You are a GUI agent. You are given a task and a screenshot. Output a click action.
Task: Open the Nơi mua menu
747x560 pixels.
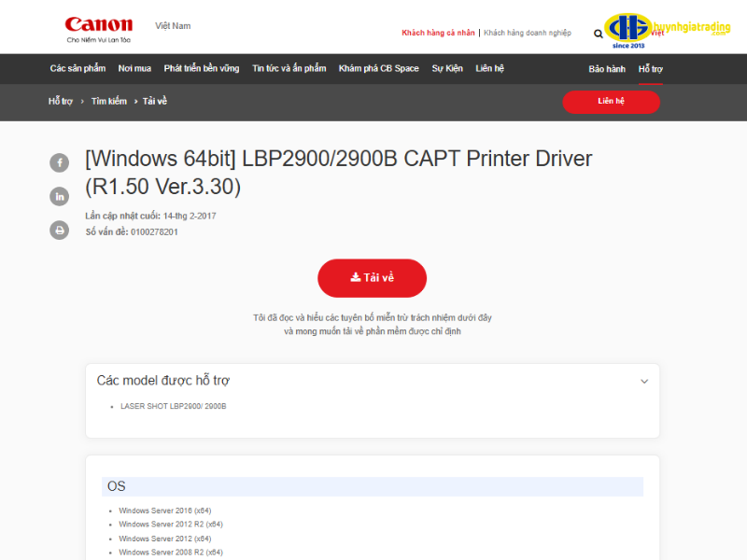point(134,69)
